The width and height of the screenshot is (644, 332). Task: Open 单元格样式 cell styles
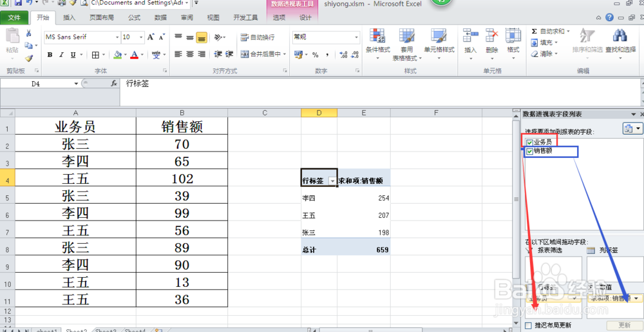coord(439,44)
